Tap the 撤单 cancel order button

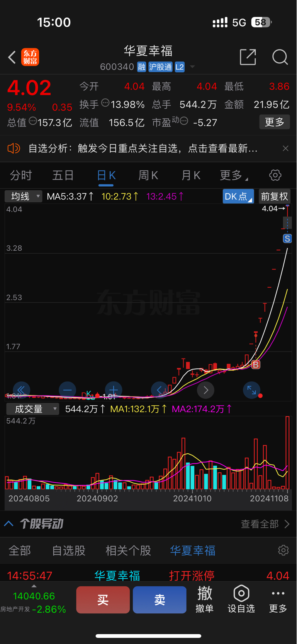coord(205,600)
